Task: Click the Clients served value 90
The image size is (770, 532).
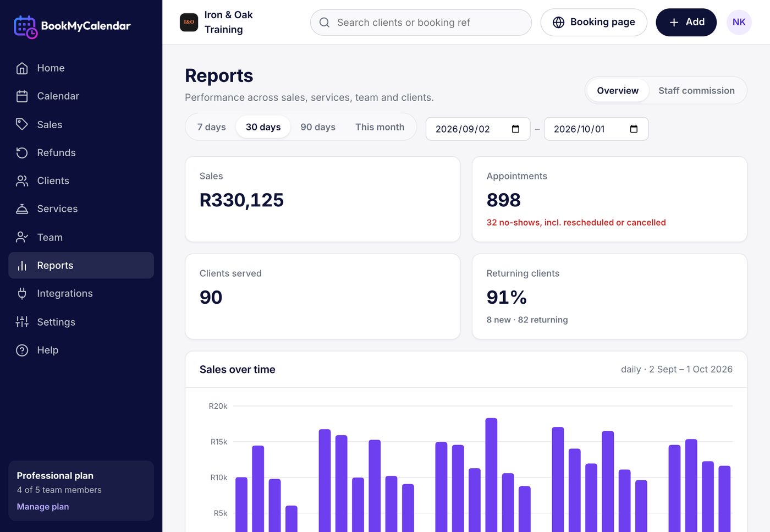Action: click(211, 298)
